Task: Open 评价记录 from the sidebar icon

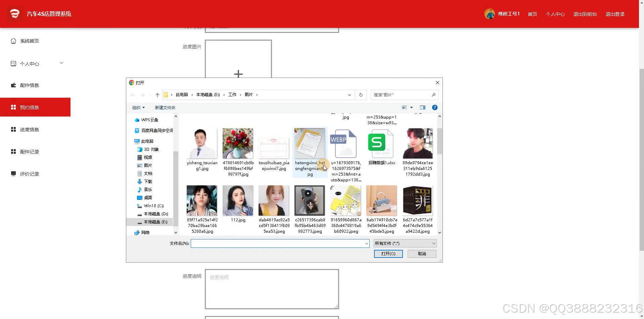Action: tap(13, 174)
